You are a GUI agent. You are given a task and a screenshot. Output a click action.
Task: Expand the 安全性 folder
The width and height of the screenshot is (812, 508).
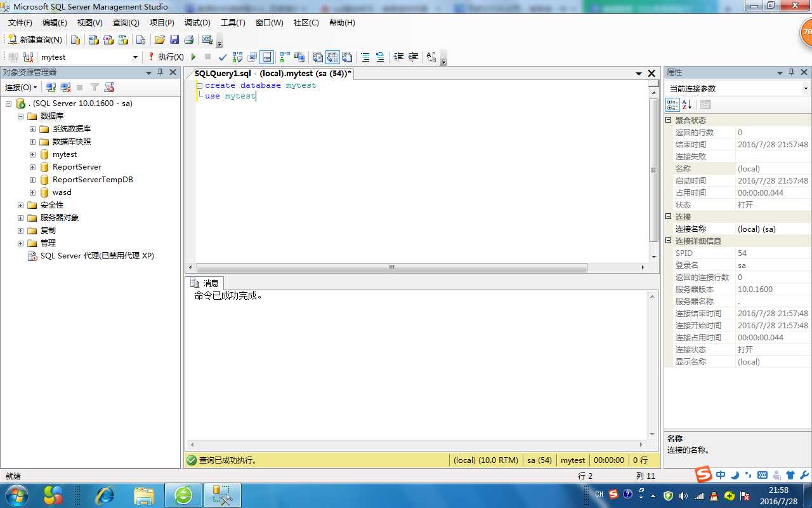(20, 205)
